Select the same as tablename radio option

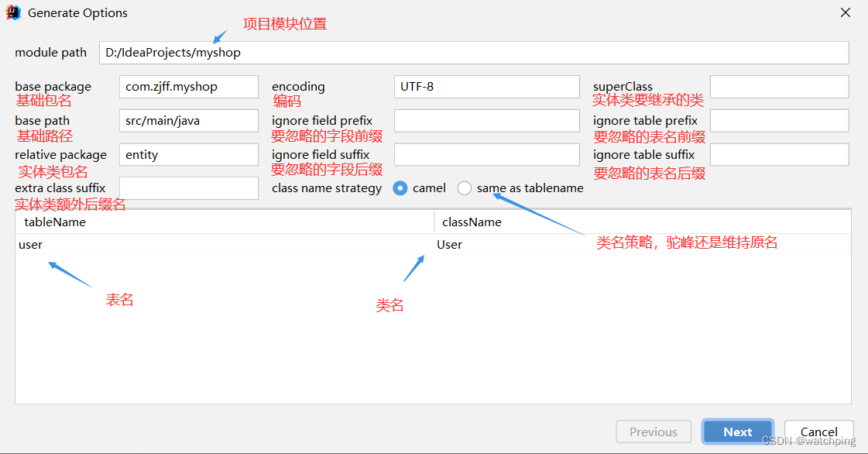click(x=465, y=188)
